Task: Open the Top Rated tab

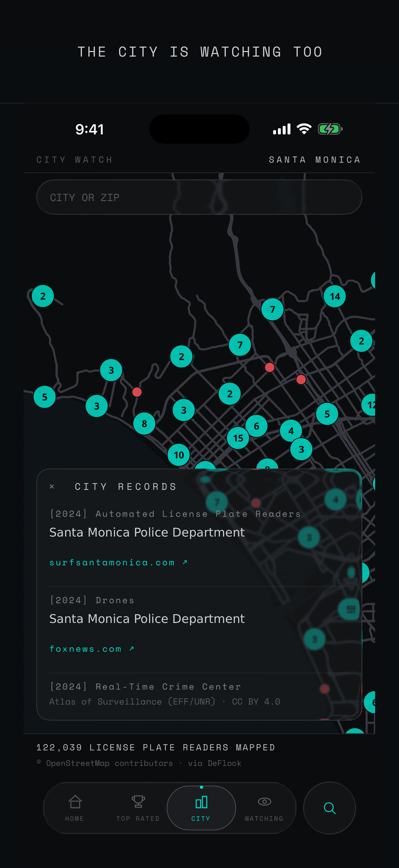Action: pyautogui.click(x=138, y=808)
